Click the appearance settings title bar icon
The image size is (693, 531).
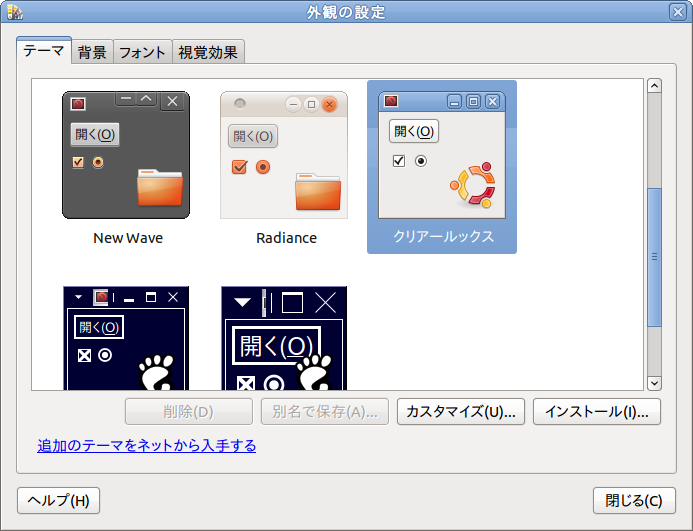pos(15,12)
